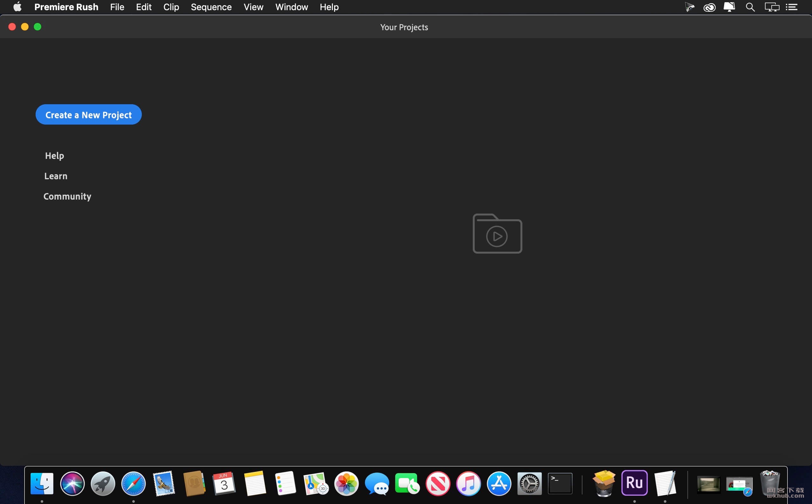Minimize the Your Projects window
The width and height of the screenshot is (812, 504).
25,27
